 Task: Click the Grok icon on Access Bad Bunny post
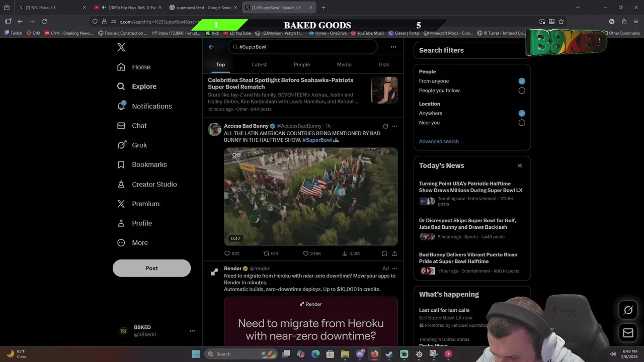point(385,126)
